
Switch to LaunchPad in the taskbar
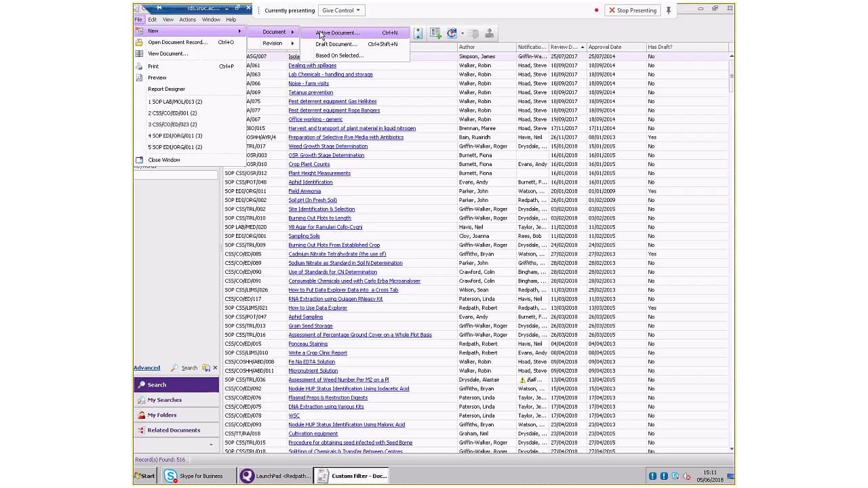tap(275, 476)
